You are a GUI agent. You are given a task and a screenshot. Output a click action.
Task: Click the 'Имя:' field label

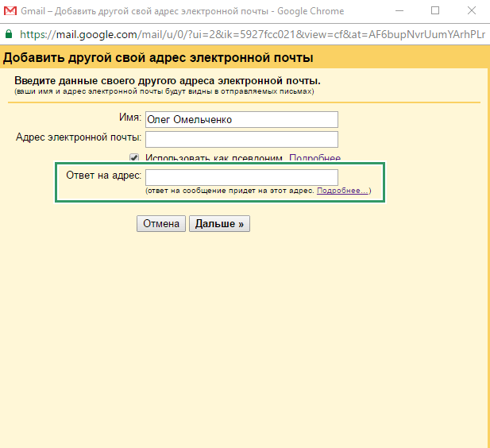(x=129, y=118)
